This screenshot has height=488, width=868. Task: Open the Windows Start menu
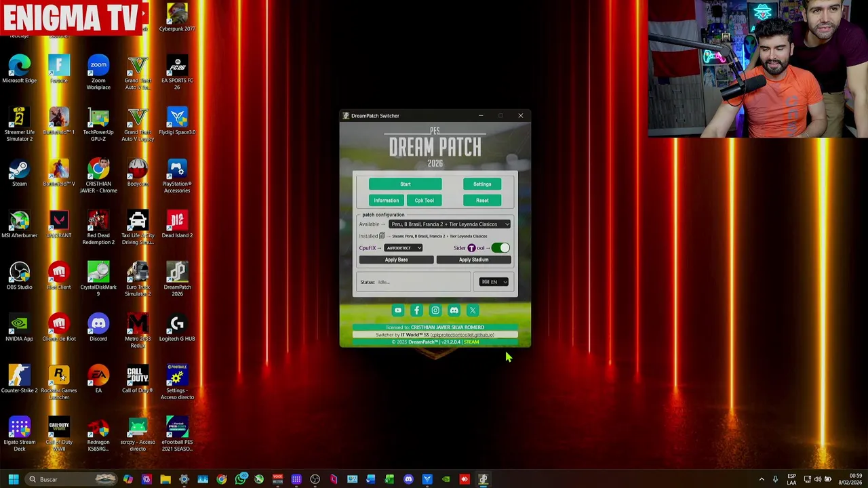pyautogui.click(x=13, y=479)
